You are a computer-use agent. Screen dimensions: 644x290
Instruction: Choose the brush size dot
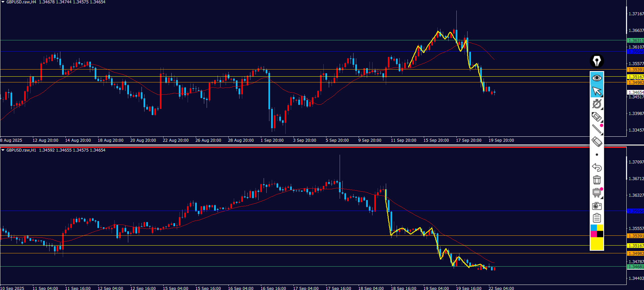(597, 155)
